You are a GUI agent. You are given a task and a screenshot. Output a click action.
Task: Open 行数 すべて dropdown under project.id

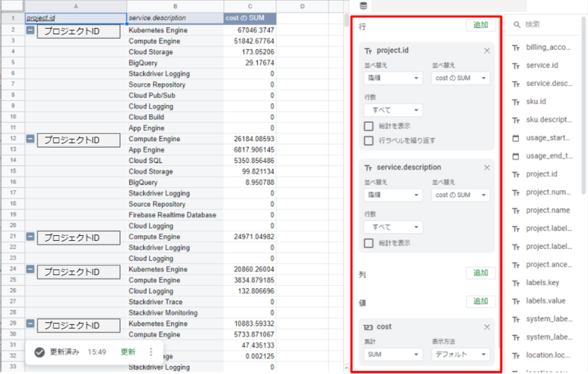coord(393,110)
